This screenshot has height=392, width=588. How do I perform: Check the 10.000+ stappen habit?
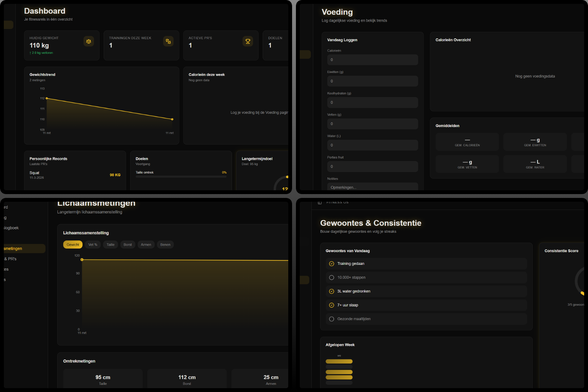(332, 278)
